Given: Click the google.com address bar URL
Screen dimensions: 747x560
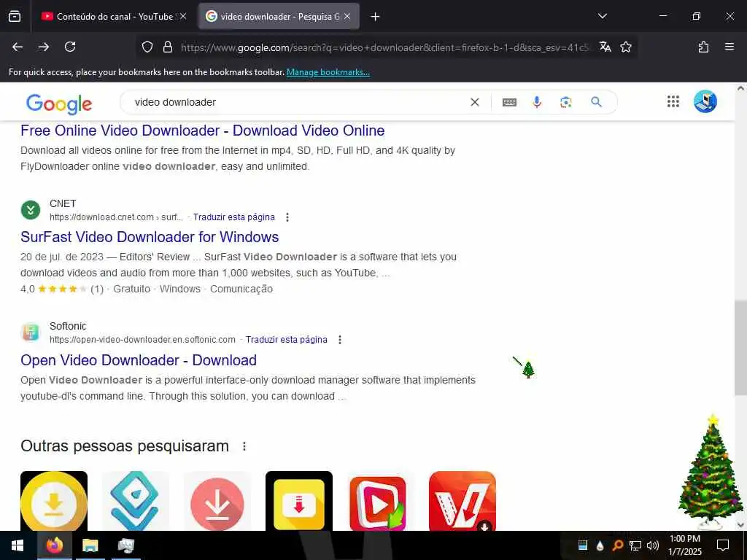Looking at the screenshot, I should [385, 47].
